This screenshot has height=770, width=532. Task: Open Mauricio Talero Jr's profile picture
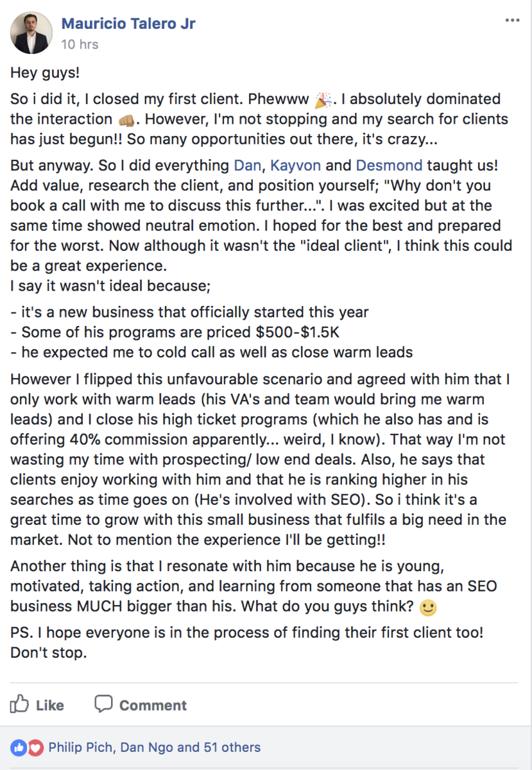tap(31, 32)
